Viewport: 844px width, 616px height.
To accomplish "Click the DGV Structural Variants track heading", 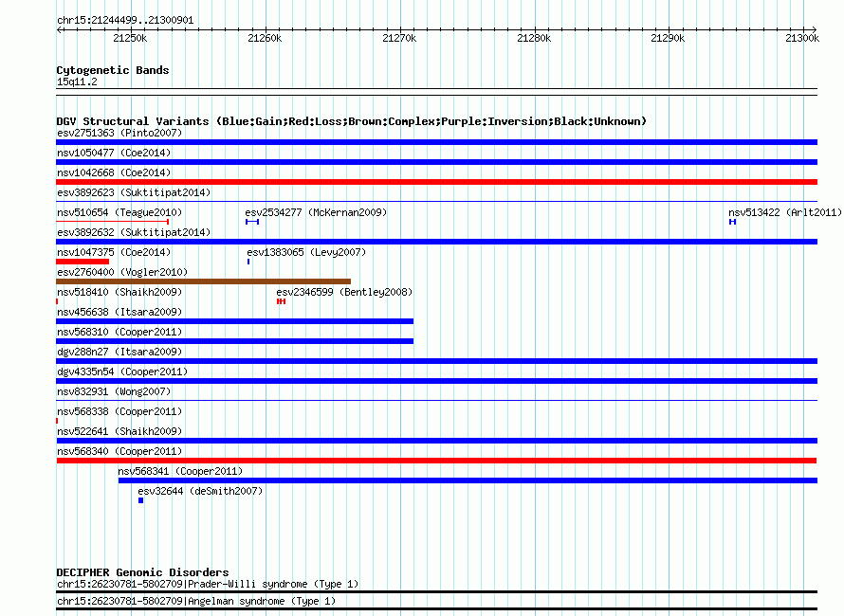I will [352, 121].
